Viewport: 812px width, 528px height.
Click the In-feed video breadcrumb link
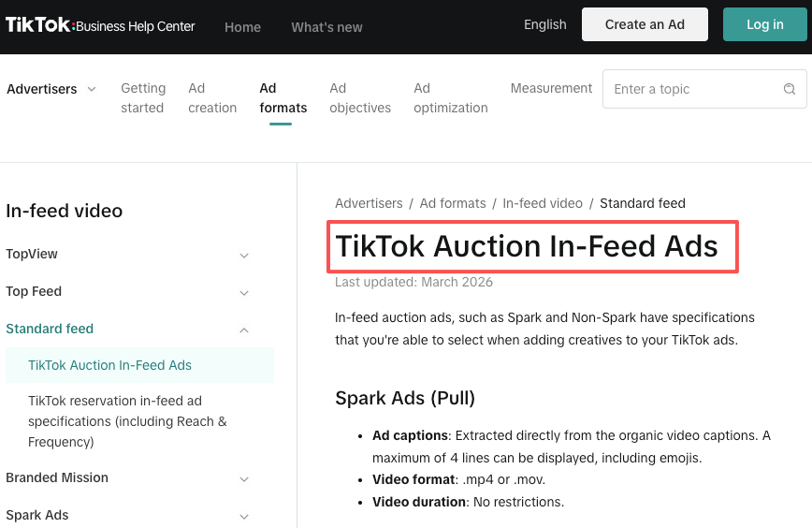pos(543,203)
